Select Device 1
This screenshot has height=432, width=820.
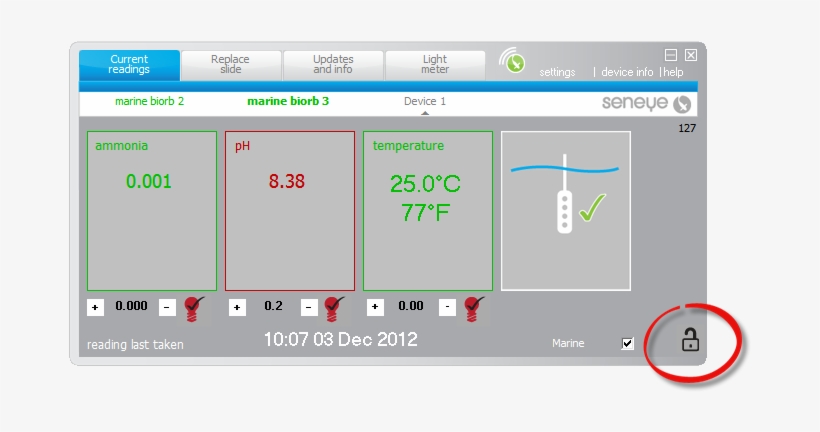pos(425,101)
